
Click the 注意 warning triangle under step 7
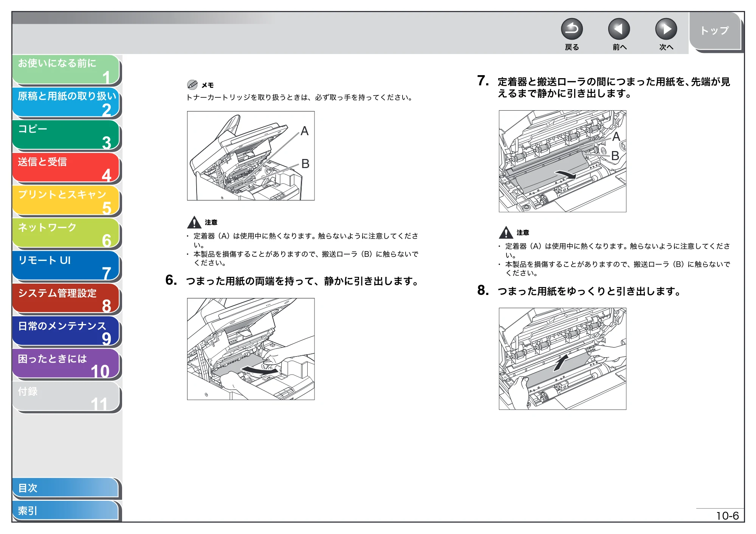point(506,233)
